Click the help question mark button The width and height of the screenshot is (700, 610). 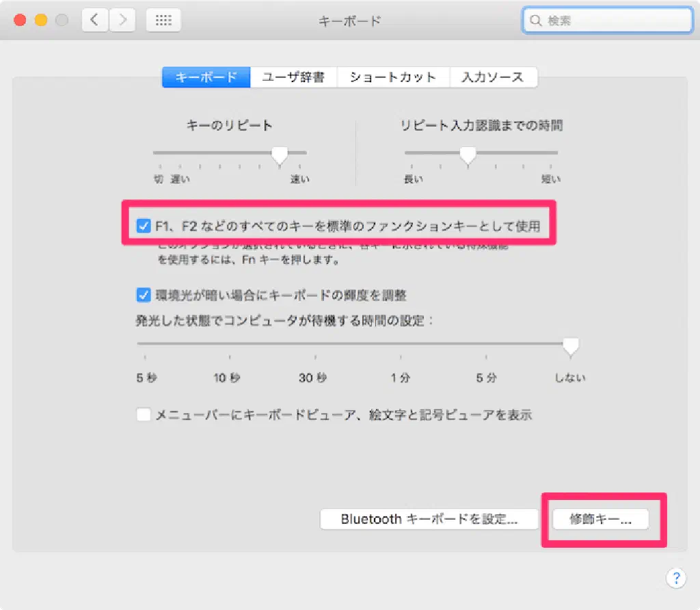[675, 577]
